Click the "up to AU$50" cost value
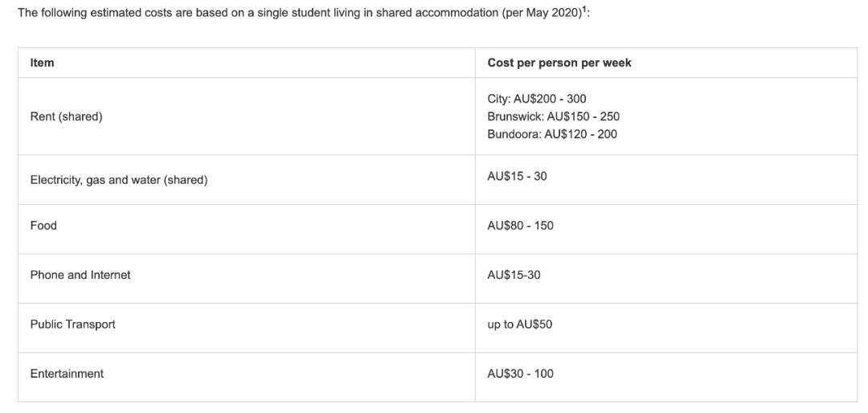Viewport: 868px width, 413px height. tap(519, 325)
